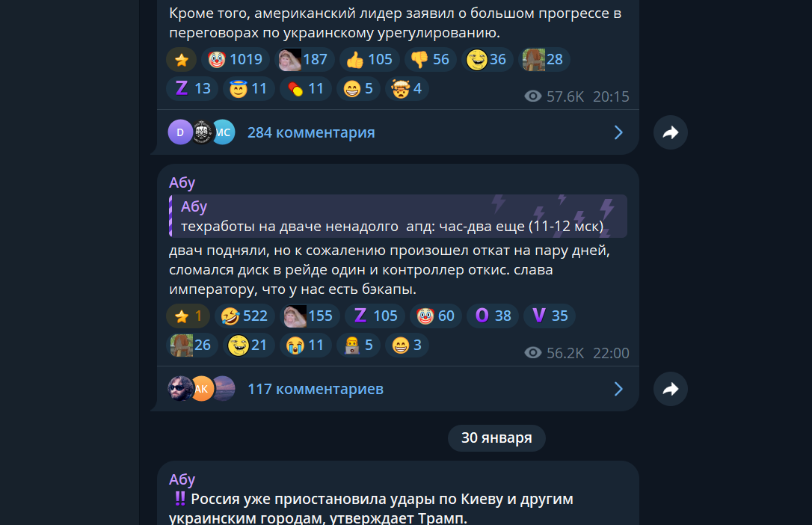Image resolution: width=812 pixels, height=525 pixels.
Task: Click the crying emoji reaction 11
Action: [306, 346]
